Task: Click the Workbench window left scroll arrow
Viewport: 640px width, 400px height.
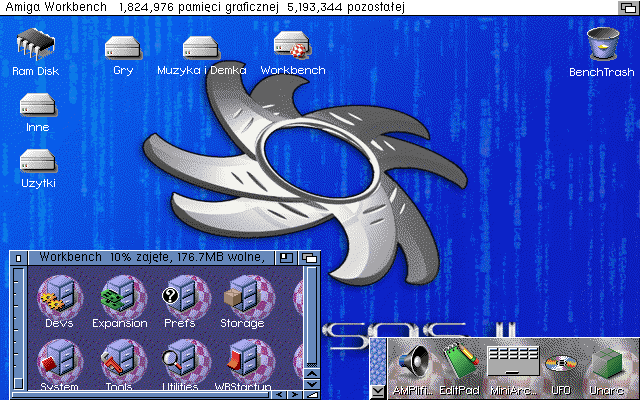Action: tap(279, 395)
